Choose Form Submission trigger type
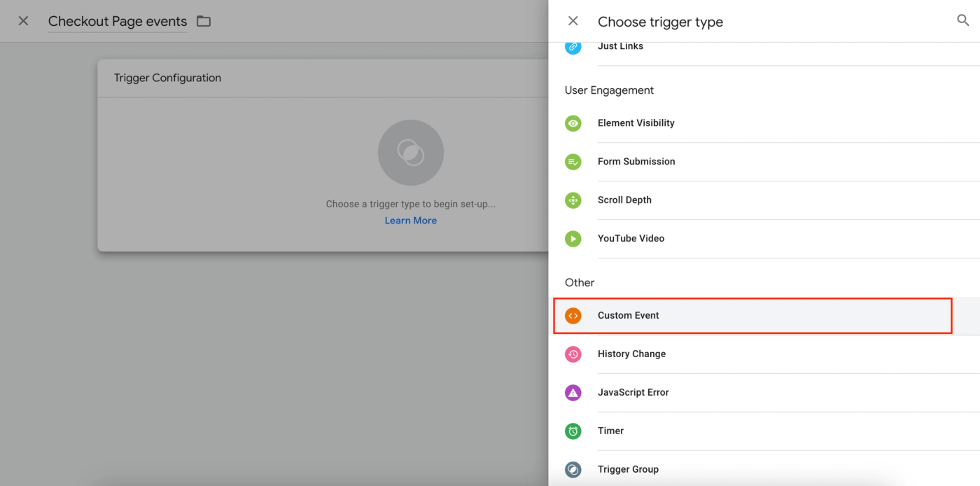The image size is (980, 486). pyautogui.click(x=764, y=162)
